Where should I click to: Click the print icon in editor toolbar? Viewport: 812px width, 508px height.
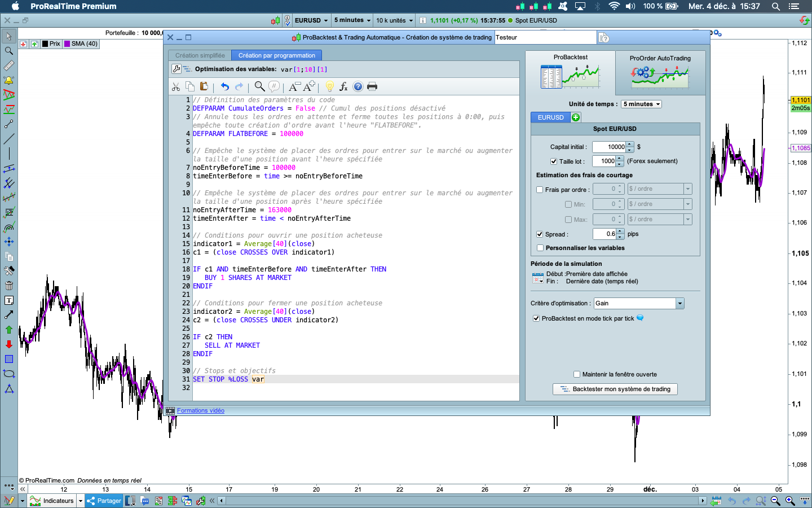(x=372, y=86)
